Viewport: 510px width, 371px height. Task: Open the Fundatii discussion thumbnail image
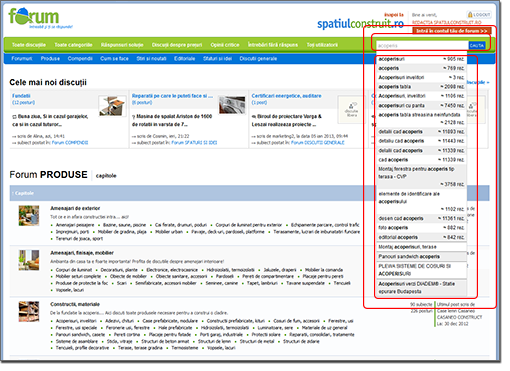pyautogui.click(x=112, y=105)
